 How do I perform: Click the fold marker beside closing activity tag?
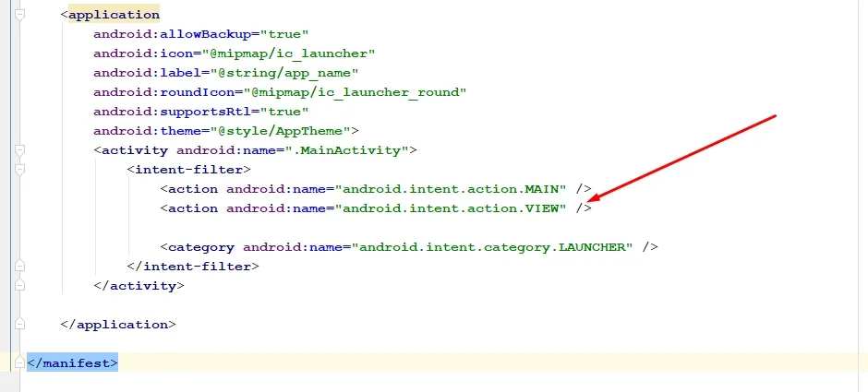point(19,285)
